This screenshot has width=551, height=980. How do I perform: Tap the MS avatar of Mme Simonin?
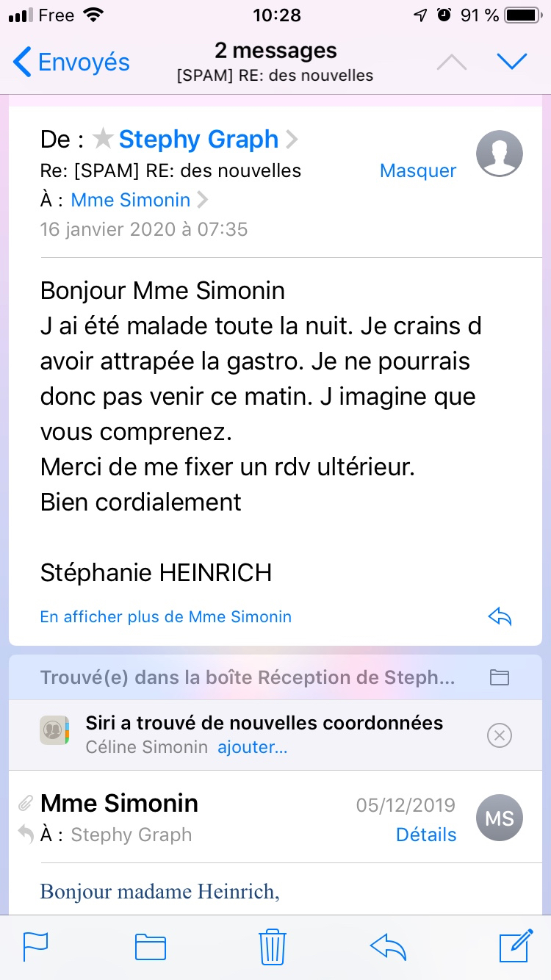[x=500, y=818]
